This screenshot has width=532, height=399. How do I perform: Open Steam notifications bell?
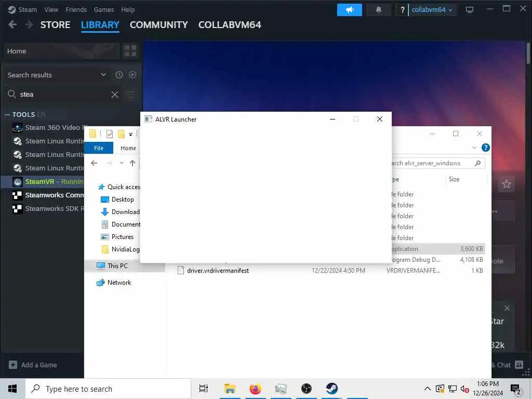[379, 10]
